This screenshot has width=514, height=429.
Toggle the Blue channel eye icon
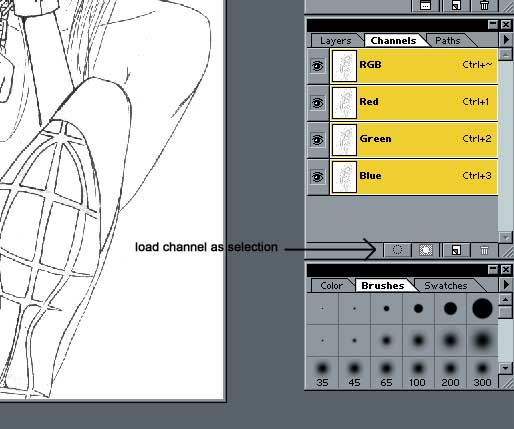click(x=318, y=177)
